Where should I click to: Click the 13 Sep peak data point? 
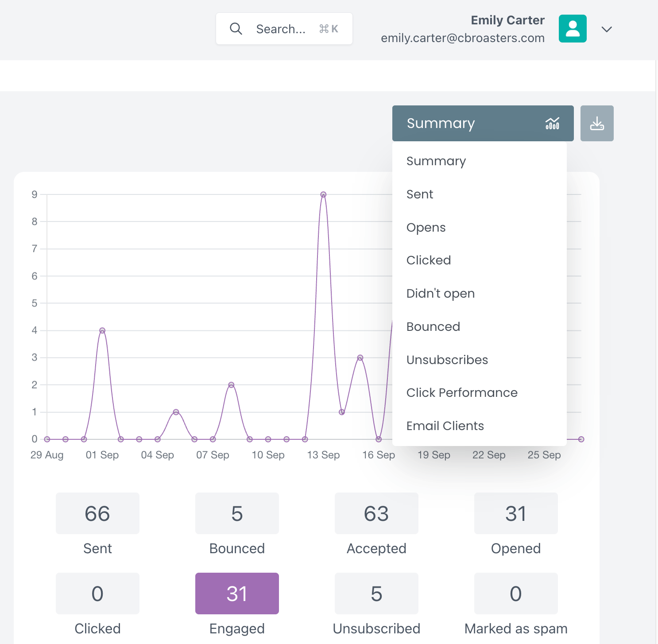pyautogui.click(x=323, y=194)
